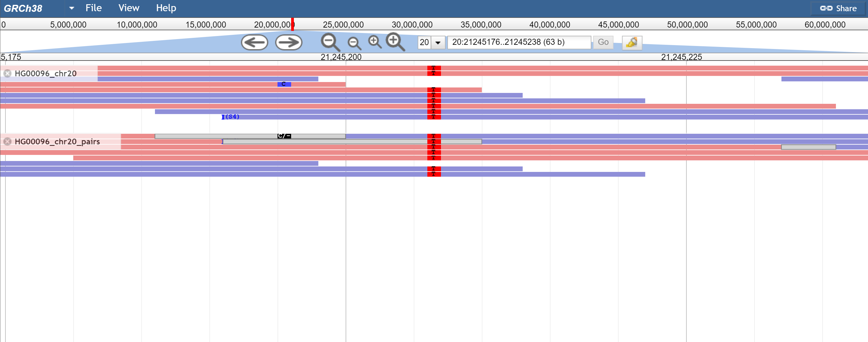Click the Share link button
868x342 pixels.
click(x=838, y=8)
